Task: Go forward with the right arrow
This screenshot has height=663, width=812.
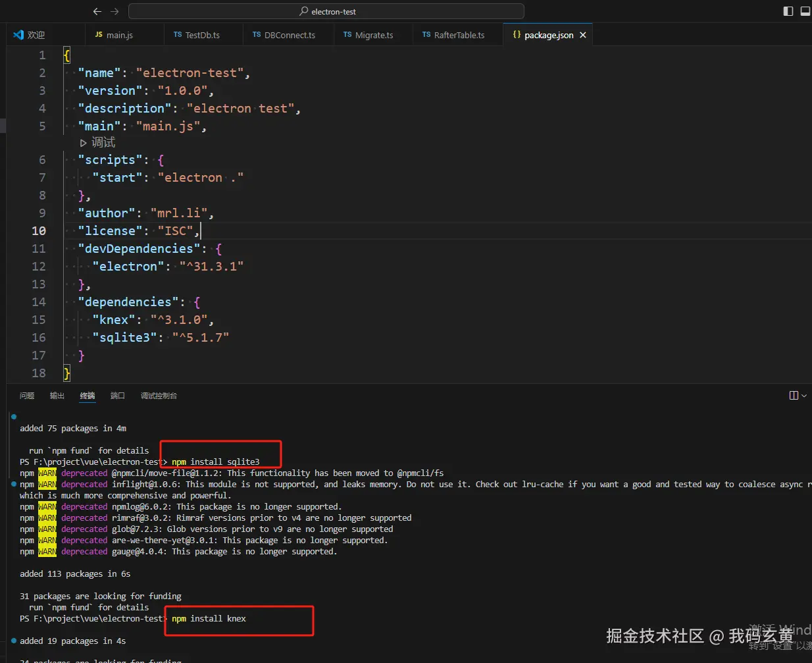Action: click(115, 11)
